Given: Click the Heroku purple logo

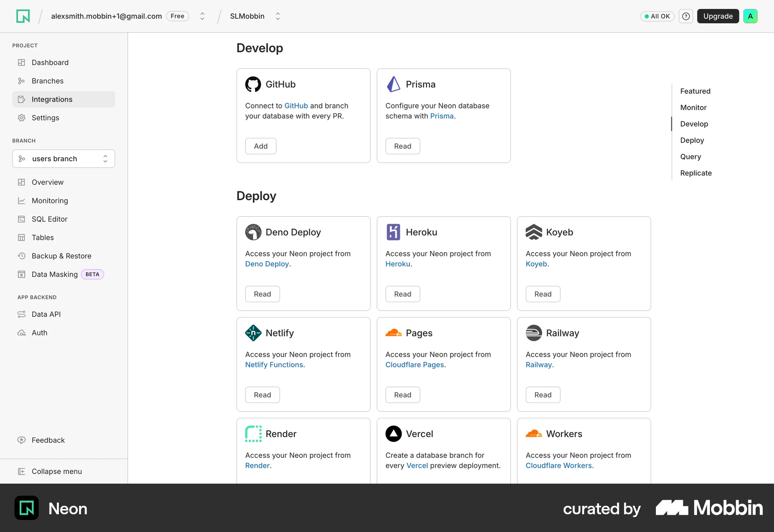Looking at the screenshot, I should tap(393, 232).
